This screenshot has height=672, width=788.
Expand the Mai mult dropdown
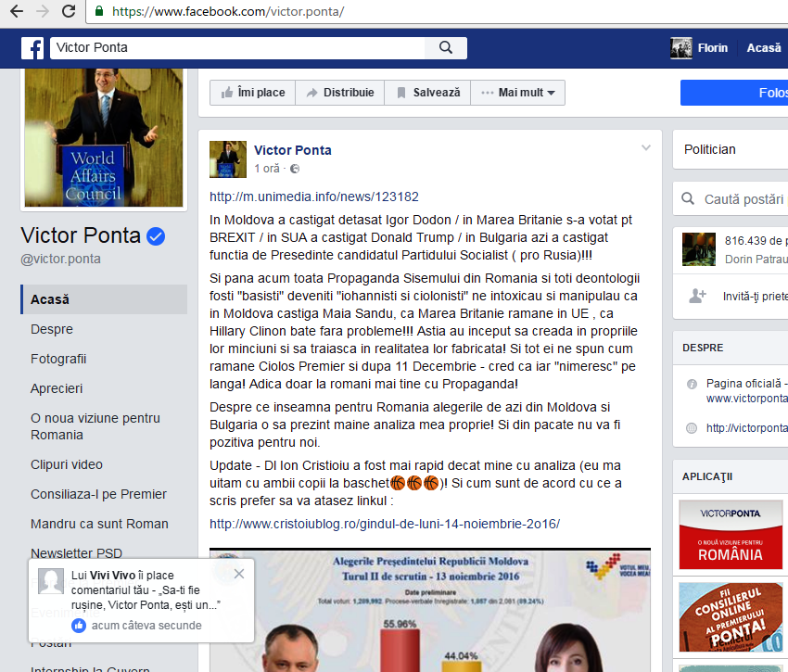click(x=517, y=93)
